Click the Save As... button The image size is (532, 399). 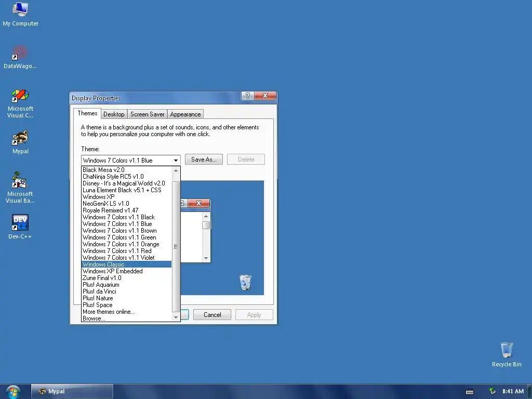[x=204, y=159]
